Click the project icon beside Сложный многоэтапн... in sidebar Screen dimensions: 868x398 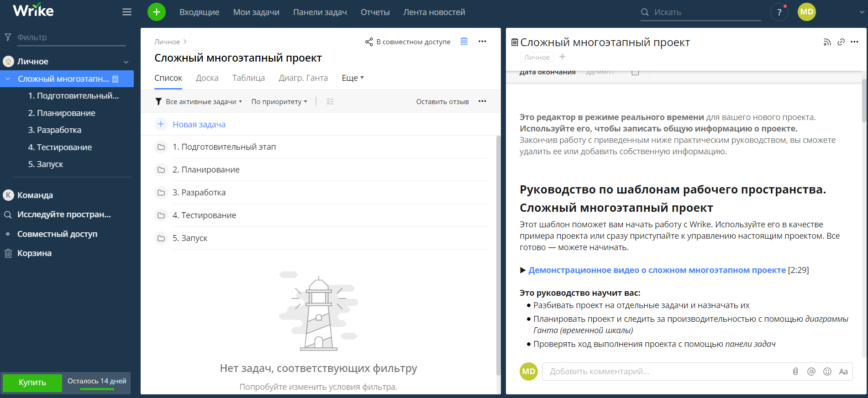tap(116, 79)
